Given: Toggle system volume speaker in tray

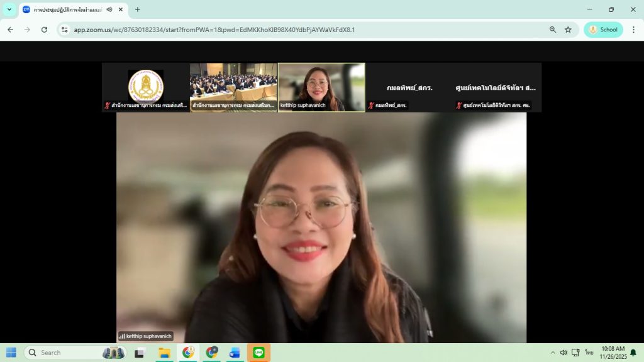Looking at the screenshot, I should click(x=563, y=353).
